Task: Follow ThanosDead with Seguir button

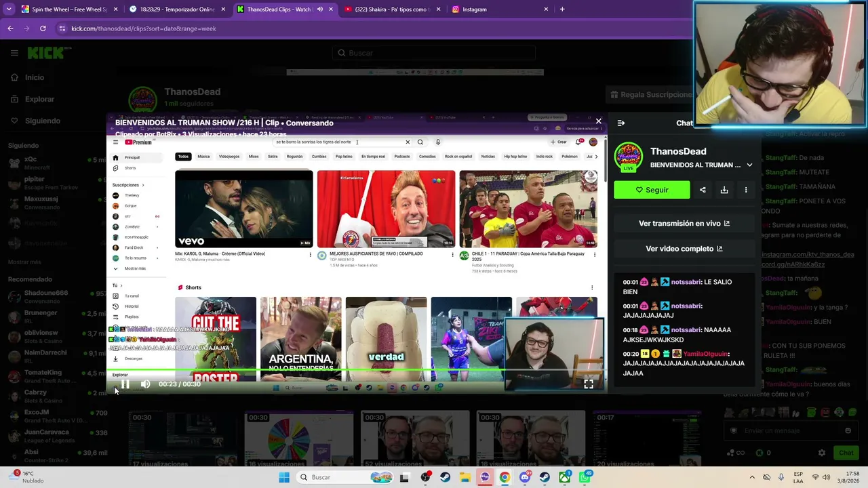Action: pos(652,190)
